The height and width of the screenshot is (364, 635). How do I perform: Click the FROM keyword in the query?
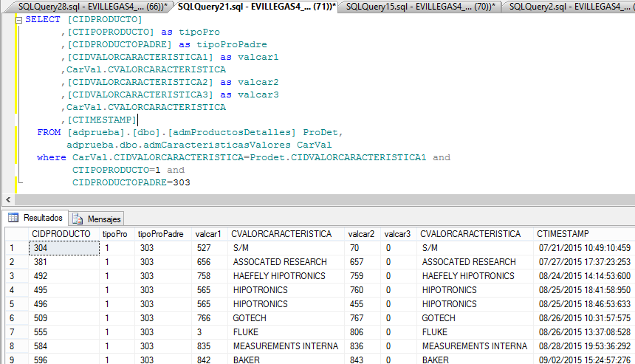[49, 132]
